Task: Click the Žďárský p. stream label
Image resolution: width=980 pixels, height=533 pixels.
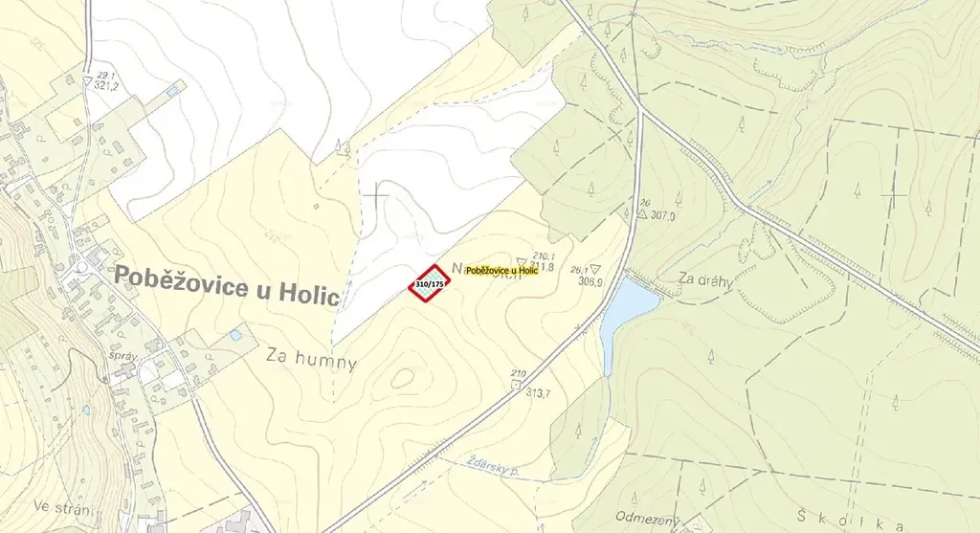Action: tap(493, 466)
